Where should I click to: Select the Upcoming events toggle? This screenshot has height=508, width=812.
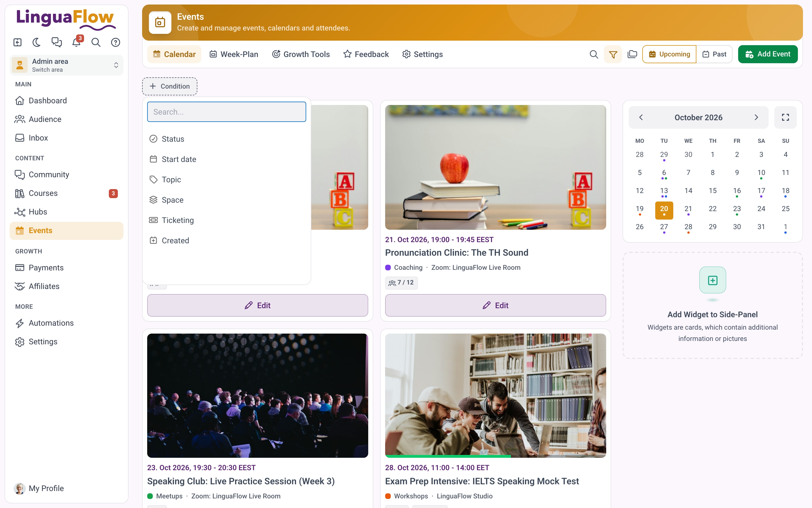coord(669,54)
